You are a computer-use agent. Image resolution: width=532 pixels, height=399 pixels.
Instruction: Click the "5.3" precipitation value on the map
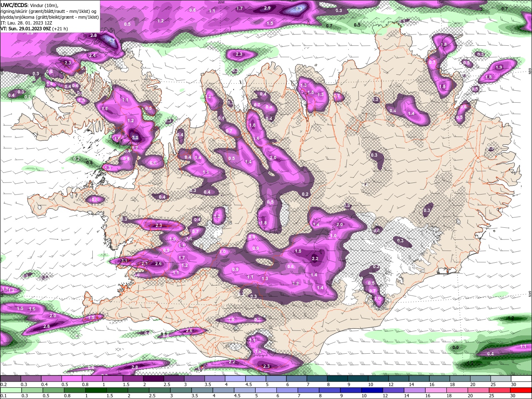(298, 9)
